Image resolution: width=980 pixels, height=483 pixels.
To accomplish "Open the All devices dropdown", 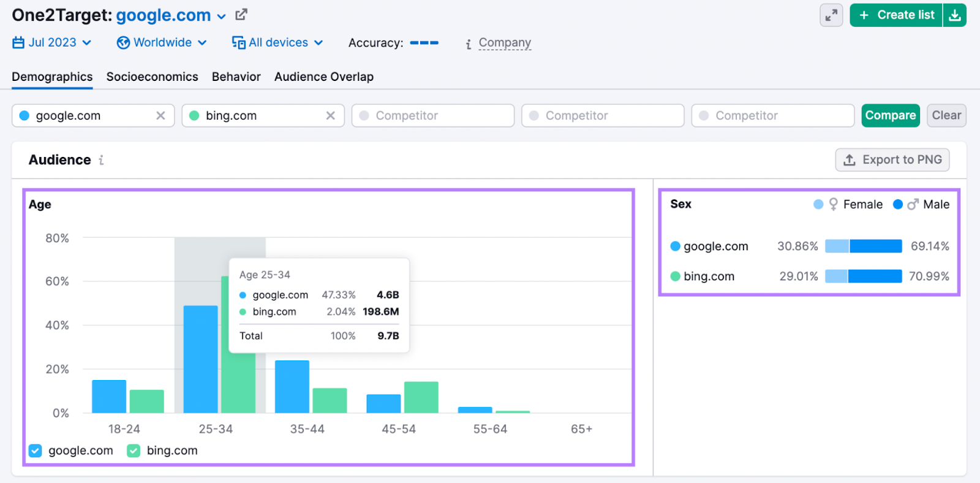I will click(x=277, y=42).
